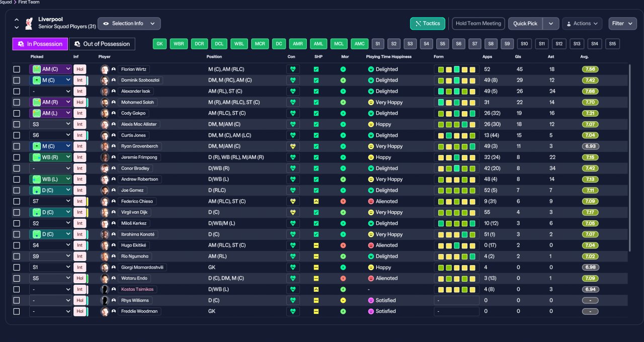Expand the Filter dropdown
The height and width of the screenshot is (342, 644).
[x=623, y=24]
